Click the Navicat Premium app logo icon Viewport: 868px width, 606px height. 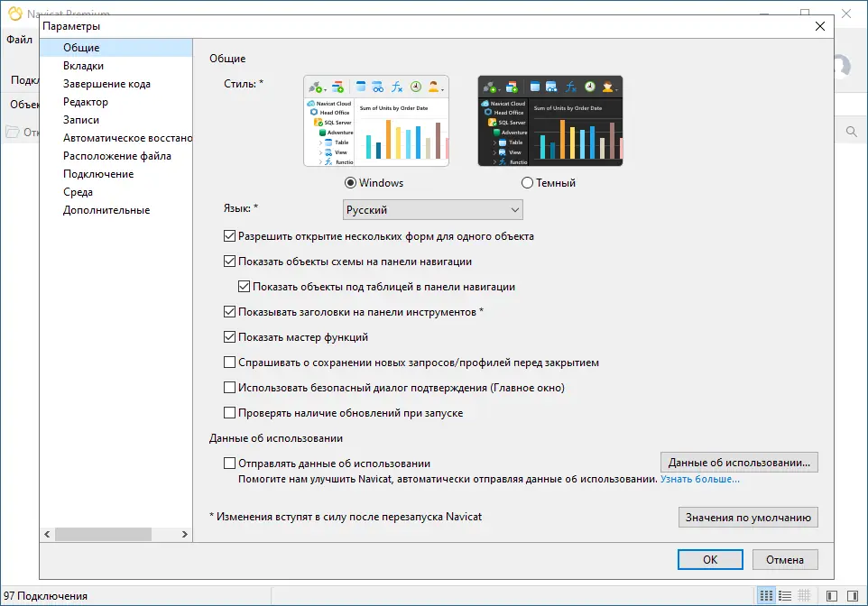coord(15,13)
